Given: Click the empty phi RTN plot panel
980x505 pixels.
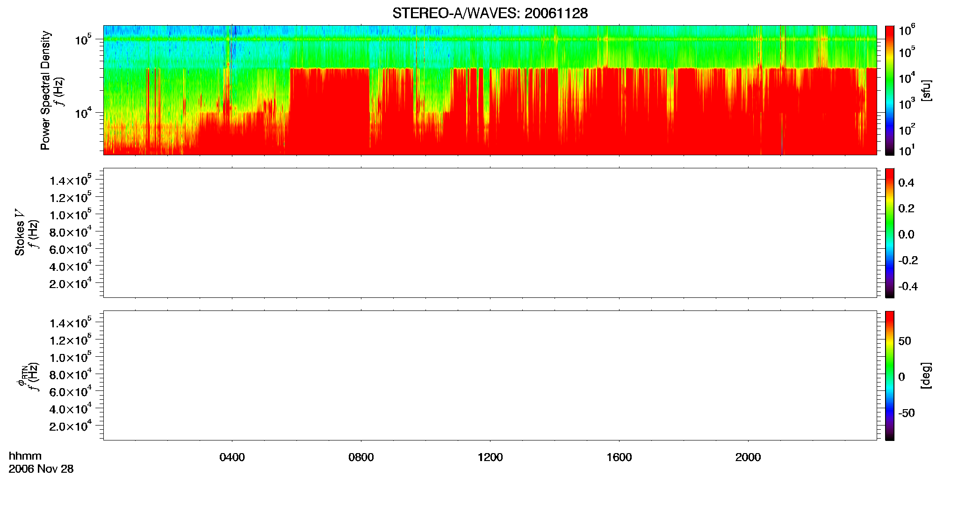Looking at the screenshot, I should pos(490,375).
